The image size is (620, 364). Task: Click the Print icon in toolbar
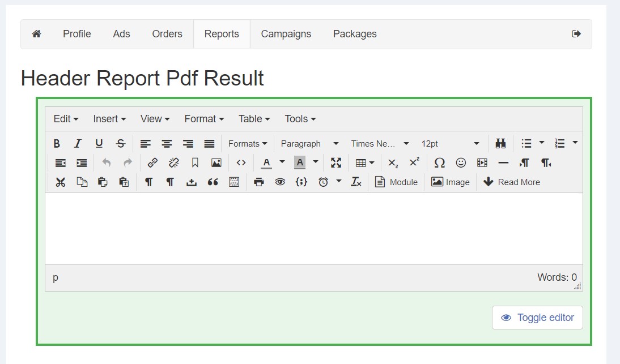259,182
